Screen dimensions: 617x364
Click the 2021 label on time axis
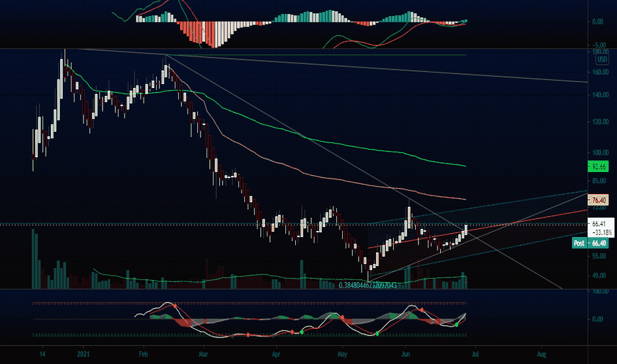[x=83, y=354]
